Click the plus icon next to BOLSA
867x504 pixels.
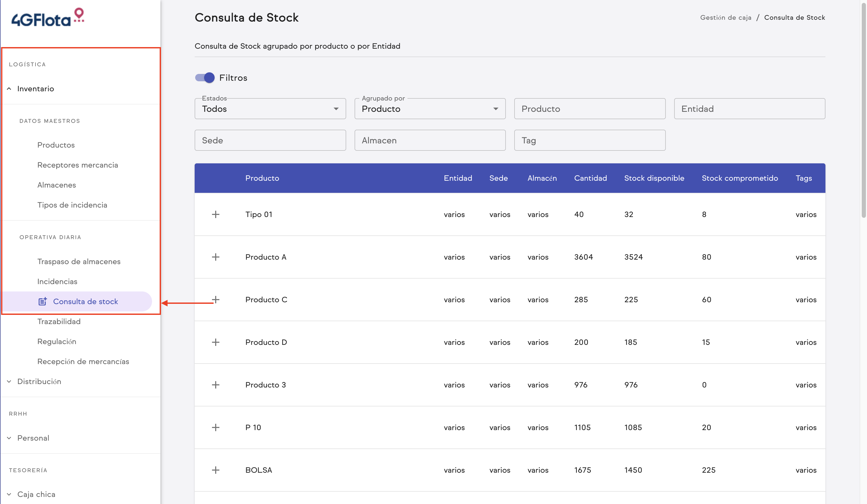[x=216, y=470]
